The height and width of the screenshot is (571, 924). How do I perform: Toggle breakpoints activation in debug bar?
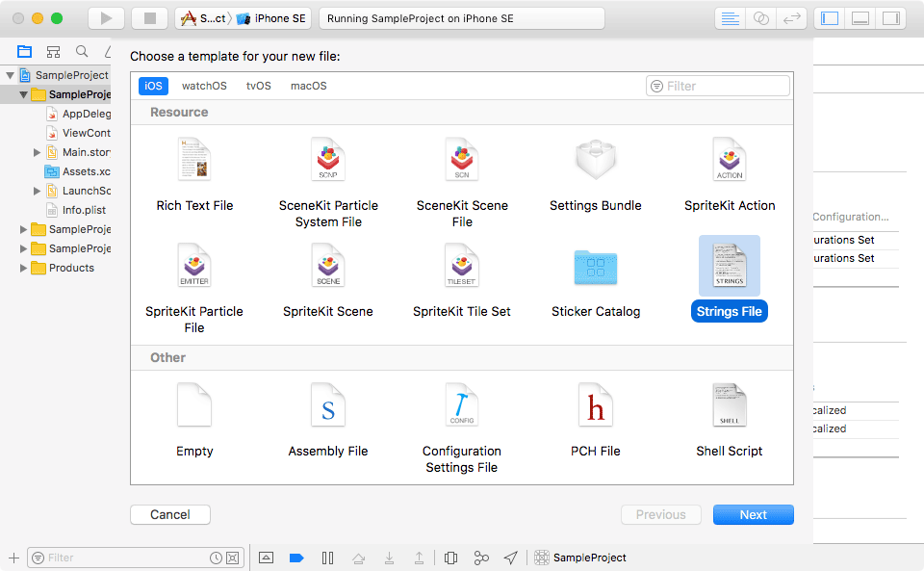(296, 558)
